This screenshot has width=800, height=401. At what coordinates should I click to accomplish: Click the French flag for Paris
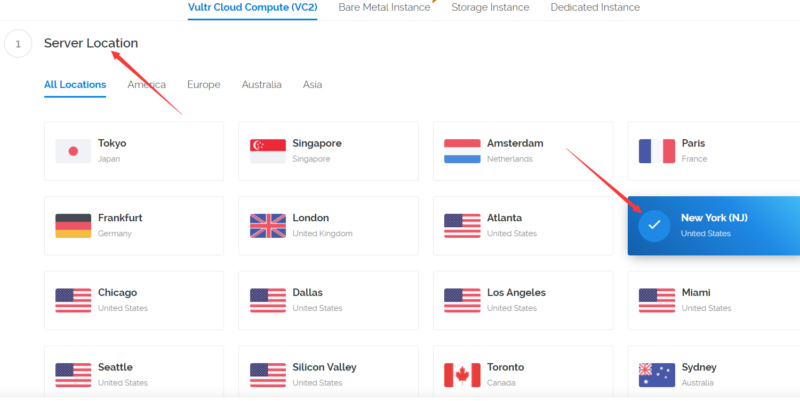point(656,151)
